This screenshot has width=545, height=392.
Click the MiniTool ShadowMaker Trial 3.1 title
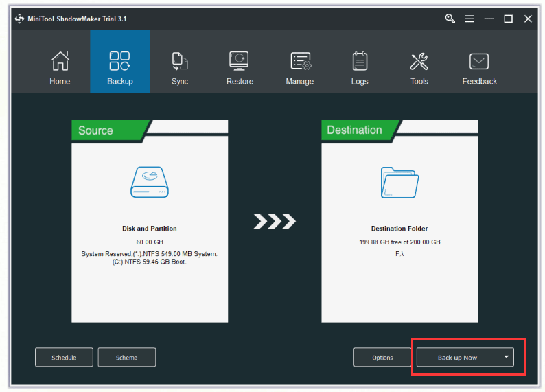[77, 19]
